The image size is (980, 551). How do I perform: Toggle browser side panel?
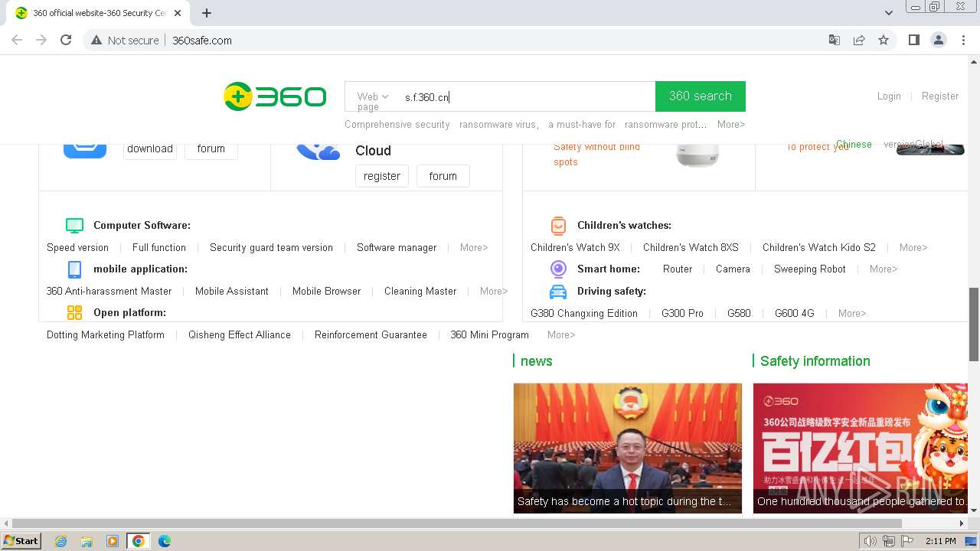(x=913, y=40)
